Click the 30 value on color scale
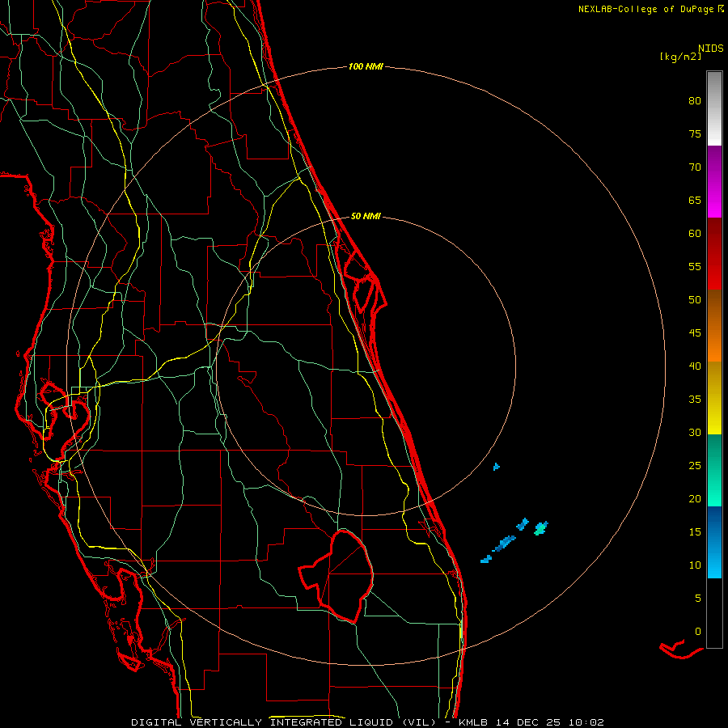 tap(695, 433)
